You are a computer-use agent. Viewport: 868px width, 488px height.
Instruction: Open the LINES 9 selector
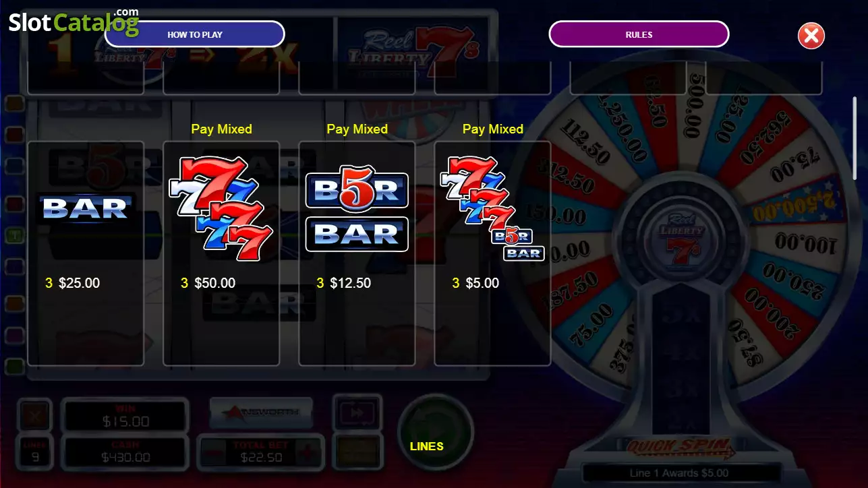coord(34,452)
